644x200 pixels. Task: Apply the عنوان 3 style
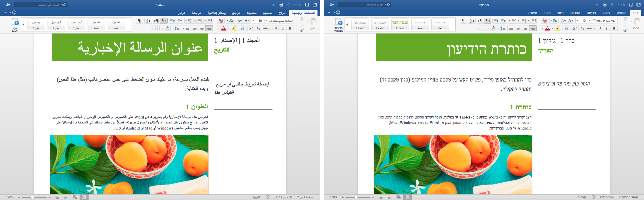[36, 24]
